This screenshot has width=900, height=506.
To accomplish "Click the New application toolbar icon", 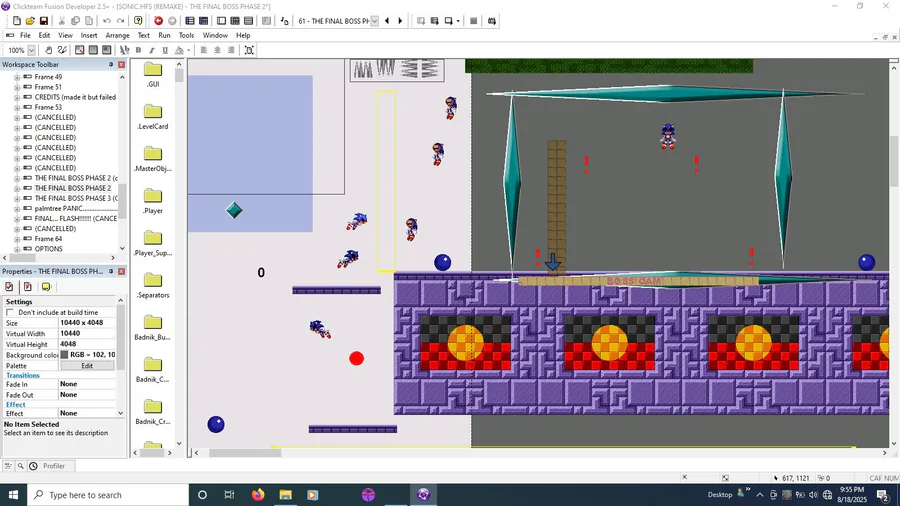I will point(17,21).
